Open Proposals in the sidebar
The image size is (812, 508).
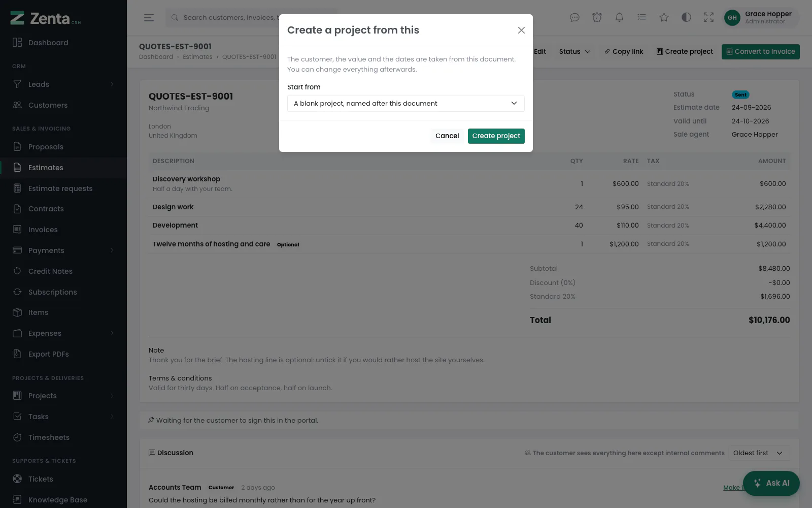tap(63, 147)
